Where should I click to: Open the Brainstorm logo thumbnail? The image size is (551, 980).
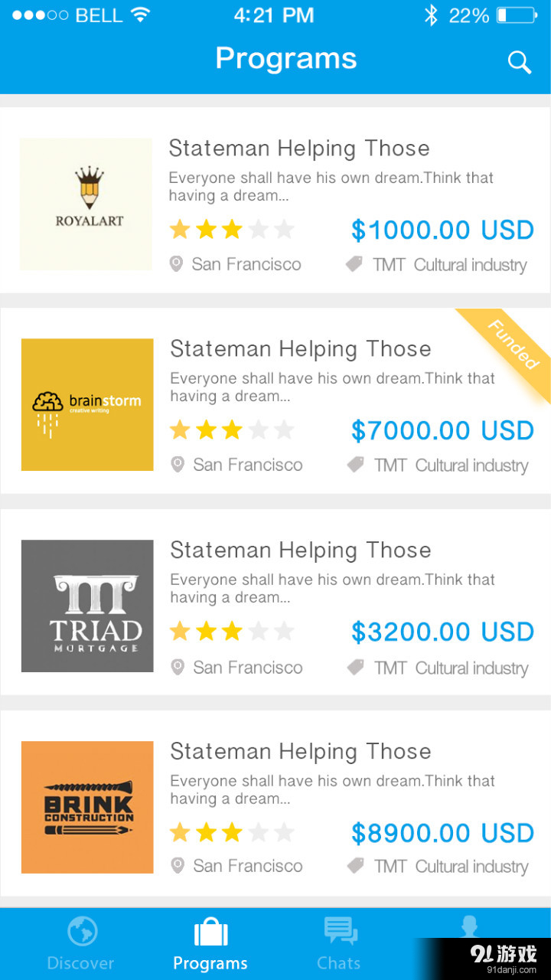[87, 404]
